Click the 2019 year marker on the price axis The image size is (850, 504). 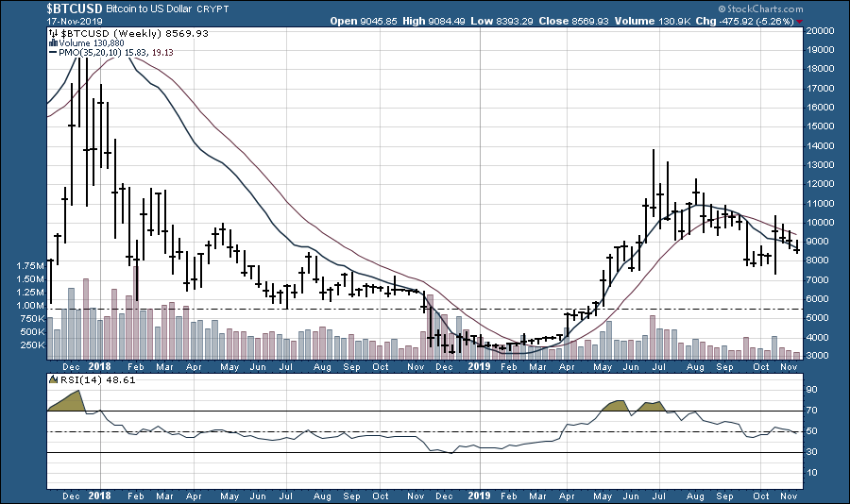click(x=481, y=364)
